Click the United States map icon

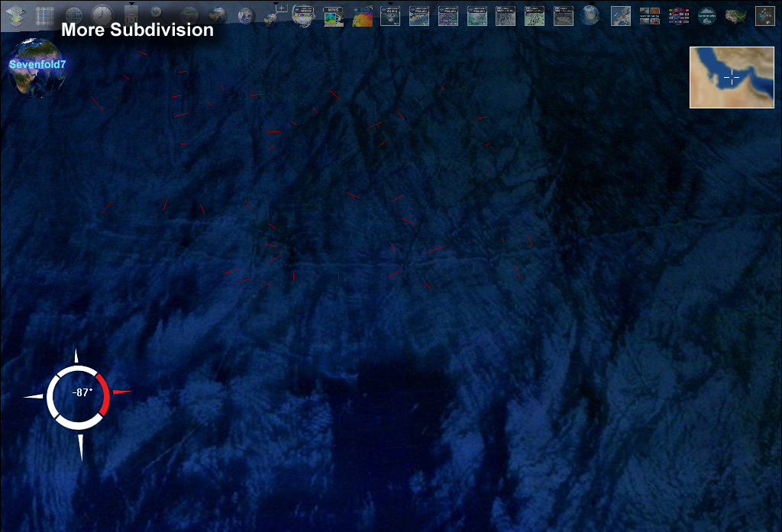pos(735,16)
